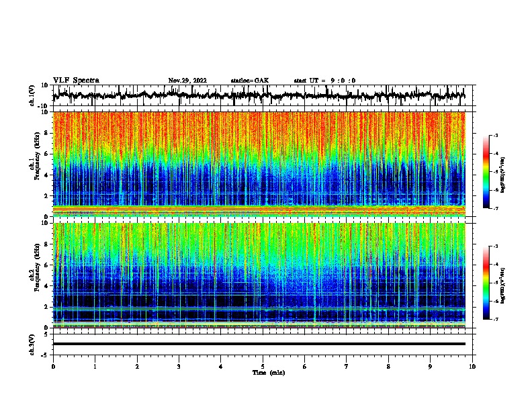The height and width of the screenshot is (411, 532).
Task: Click the "Time (min)" axis label
Action: (x=269, y=373)
